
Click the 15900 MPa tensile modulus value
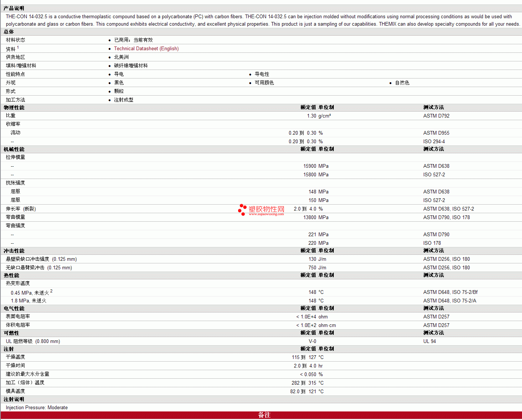point(316,166)
